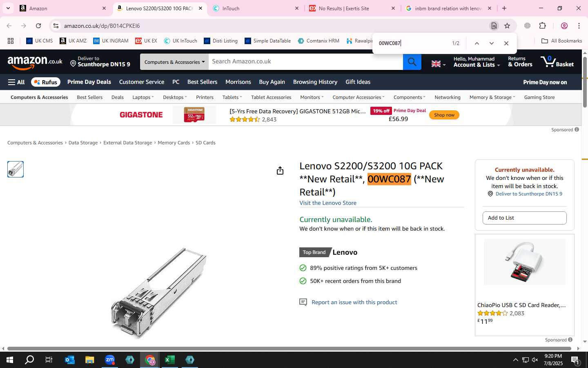Viewport: 588px width, 368px height.
Task: Click the Add to List button
Action: (525, 218)
